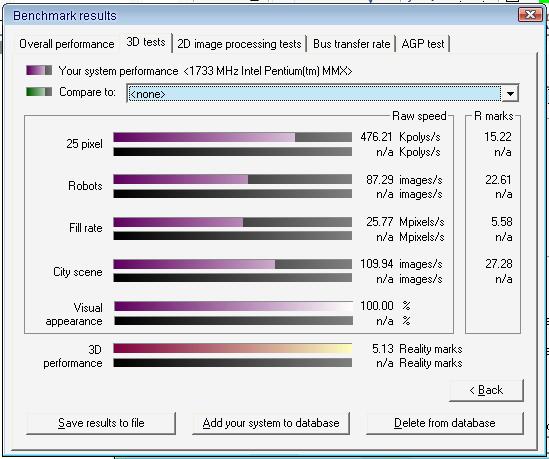The width and height of the screenshot is (549, 459).
Task: Click Delete from database button
Action: 445,423
